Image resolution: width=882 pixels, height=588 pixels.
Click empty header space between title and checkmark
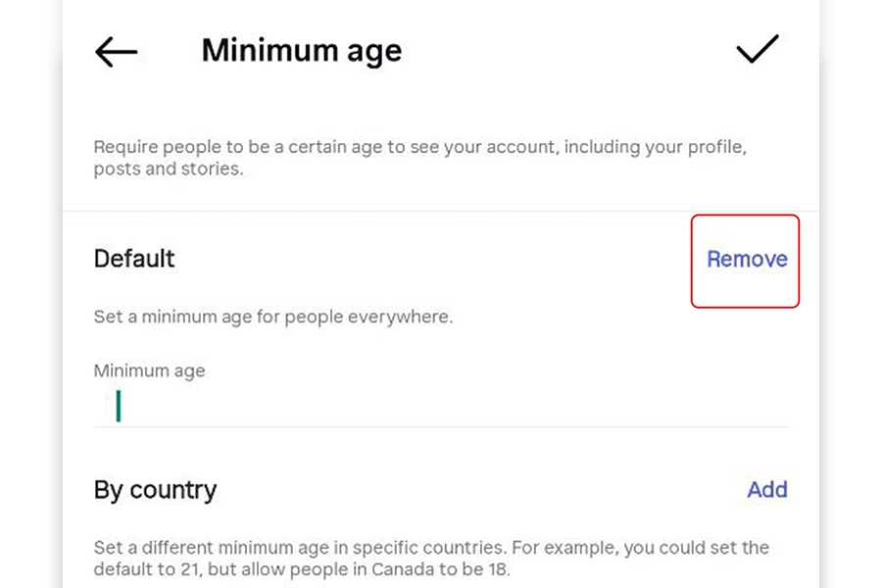568,51
